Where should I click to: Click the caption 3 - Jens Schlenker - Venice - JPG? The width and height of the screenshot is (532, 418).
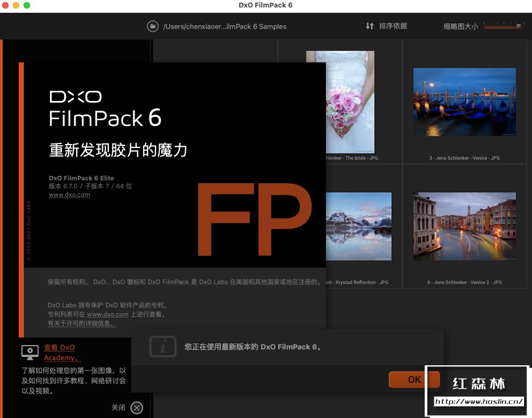point(464,158)
